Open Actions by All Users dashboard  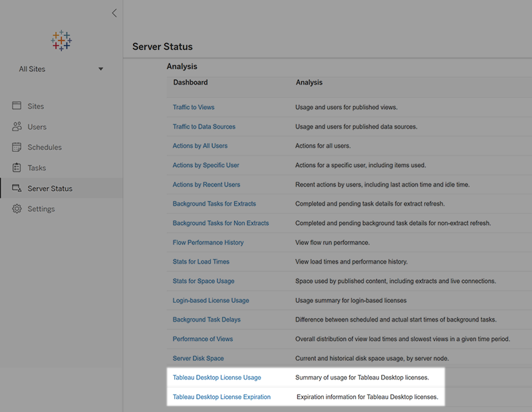200,146
